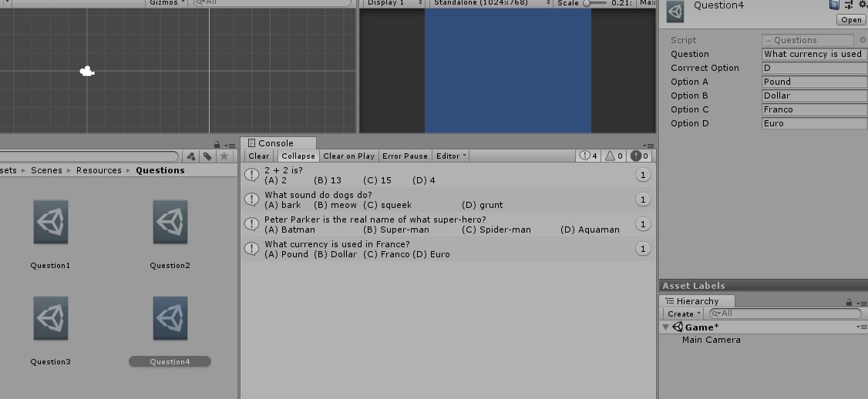
Task: Click the Script field showing Questions
Action: pos(808,40)
